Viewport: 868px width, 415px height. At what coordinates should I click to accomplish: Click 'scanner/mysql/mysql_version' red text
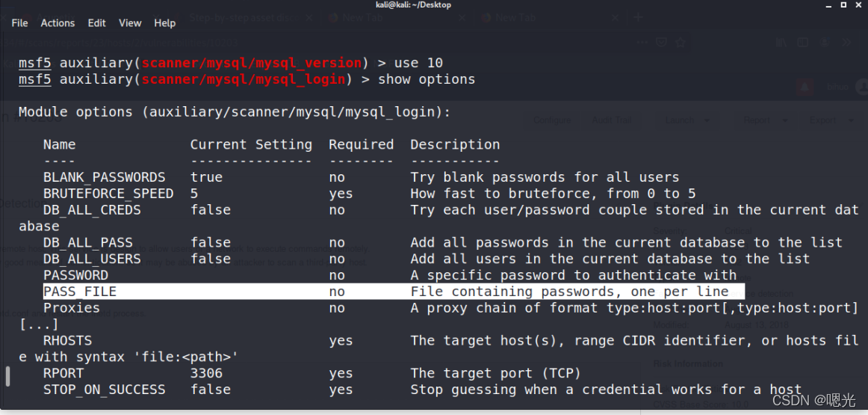coord(251,63)
